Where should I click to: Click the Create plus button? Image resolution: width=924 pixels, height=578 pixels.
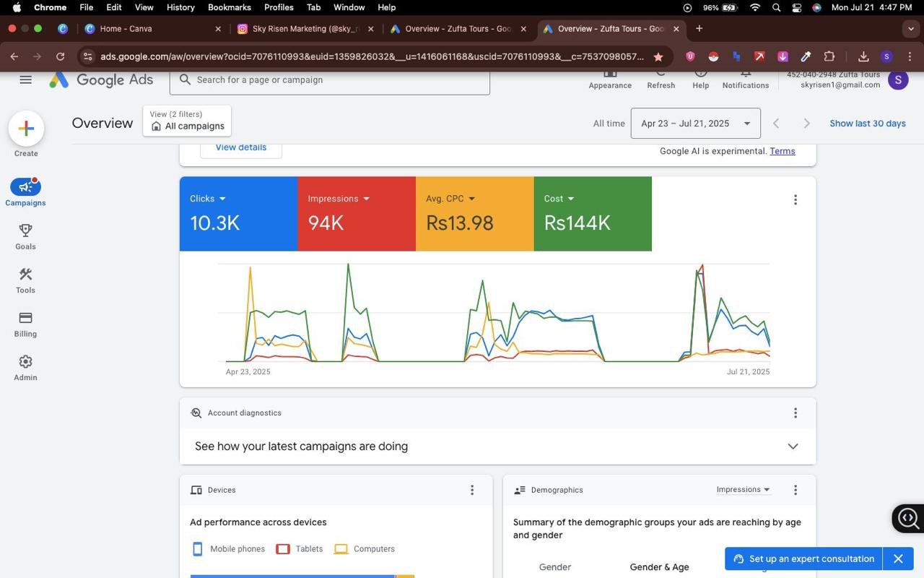(26, 129)
